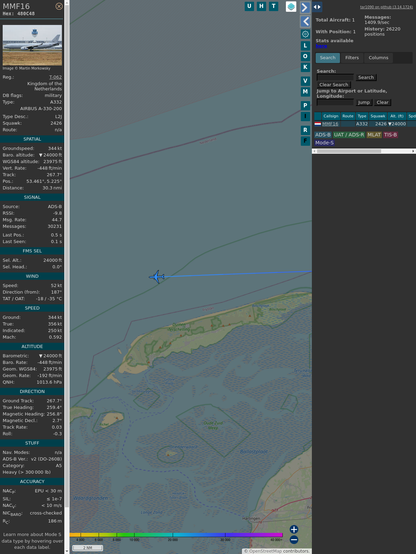Click the R map option button
Image resolution: width=416 pixels, height=554 pixels.
coord(305,130)
